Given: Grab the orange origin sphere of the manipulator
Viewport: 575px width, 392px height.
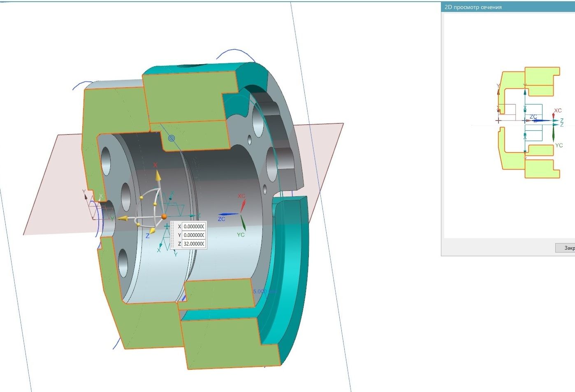Looking at the screenshot, I should 164,216.
